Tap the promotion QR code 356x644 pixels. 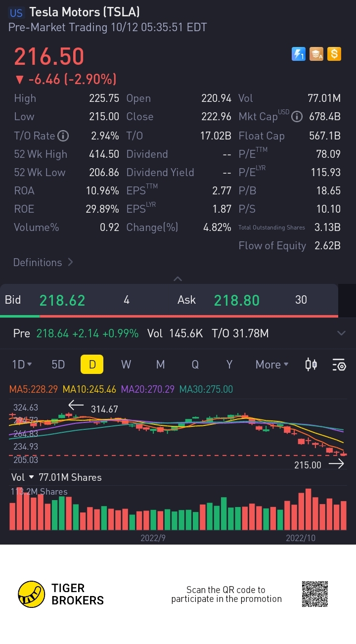click(315, 594)
